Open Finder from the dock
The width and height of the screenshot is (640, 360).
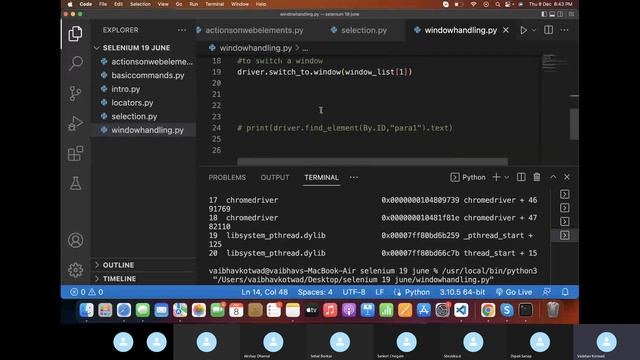[x=86, y=310]
